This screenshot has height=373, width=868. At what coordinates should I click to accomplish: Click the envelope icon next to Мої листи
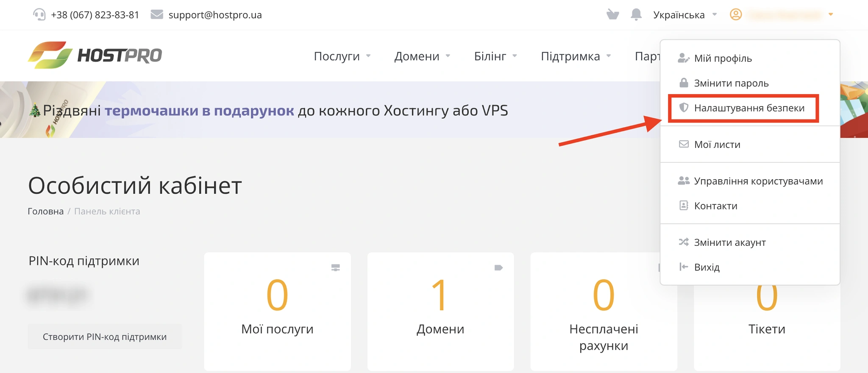[683, 144]
